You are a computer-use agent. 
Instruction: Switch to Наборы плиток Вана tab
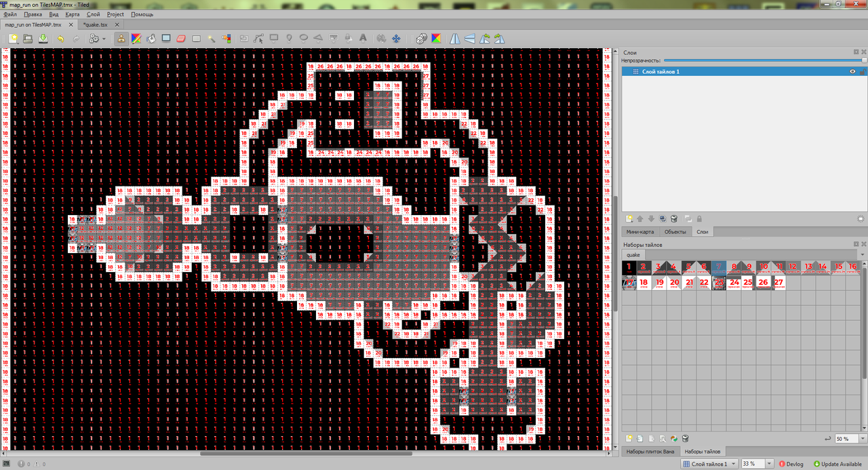pos(650,451)
